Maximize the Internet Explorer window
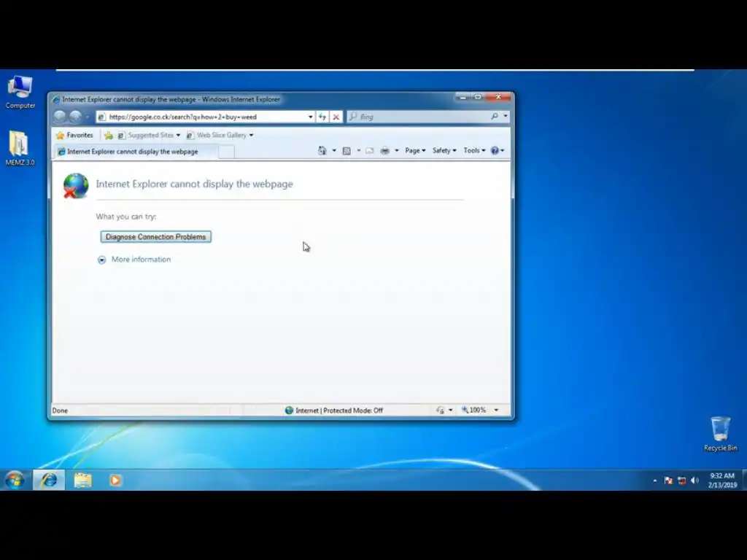 pos(478,97)
